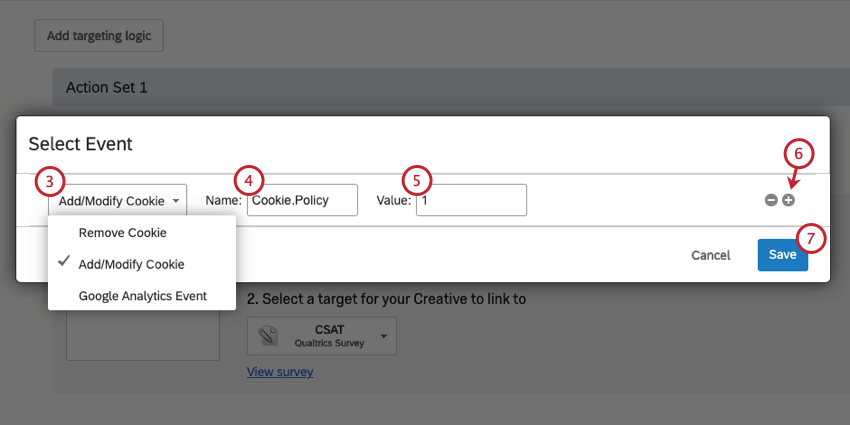Click the red step 6 marker
The width and height of the screenshot is (850, 425).
point(799,154)
